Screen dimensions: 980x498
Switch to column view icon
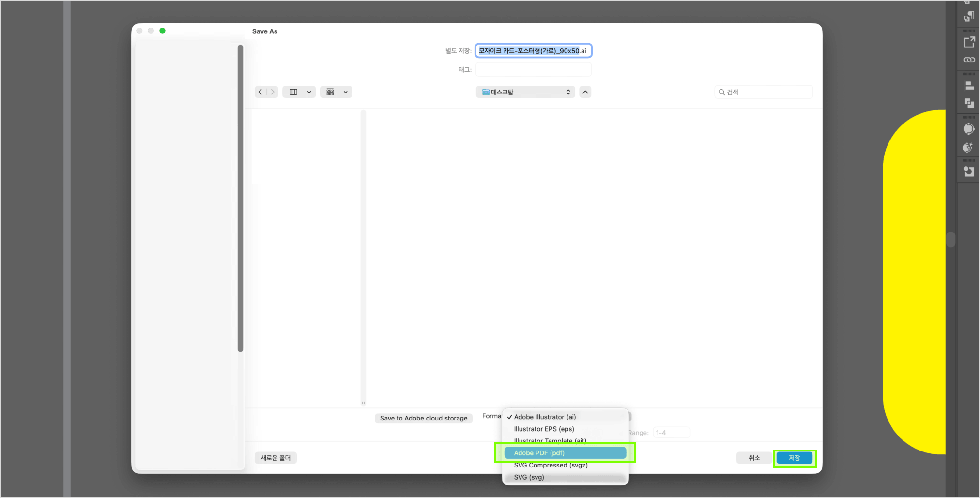tap(293, 92)
